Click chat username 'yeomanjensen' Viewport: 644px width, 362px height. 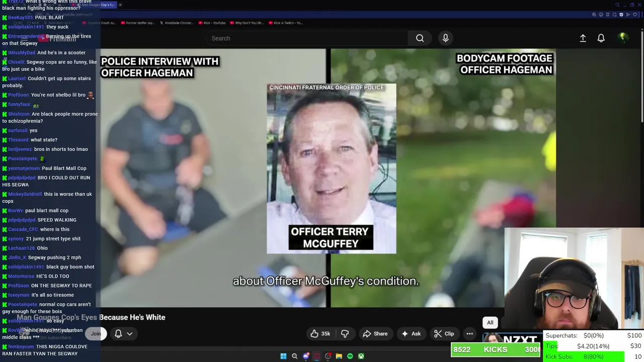[24, 168]
